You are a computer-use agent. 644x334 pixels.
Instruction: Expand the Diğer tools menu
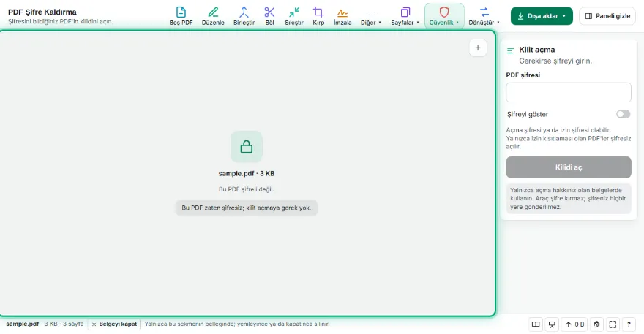pos(371,16)
